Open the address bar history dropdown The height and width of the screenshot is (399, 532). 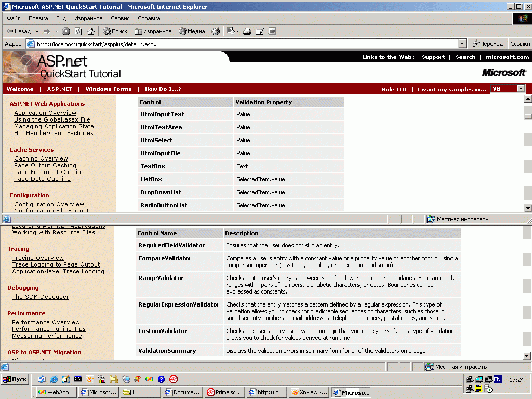[462, 44]
